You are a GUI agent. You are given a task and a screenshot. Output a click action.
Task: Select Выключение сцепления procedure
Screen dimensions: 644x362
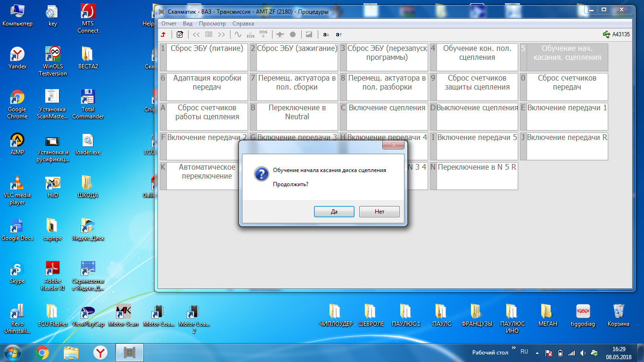point(474,116)
